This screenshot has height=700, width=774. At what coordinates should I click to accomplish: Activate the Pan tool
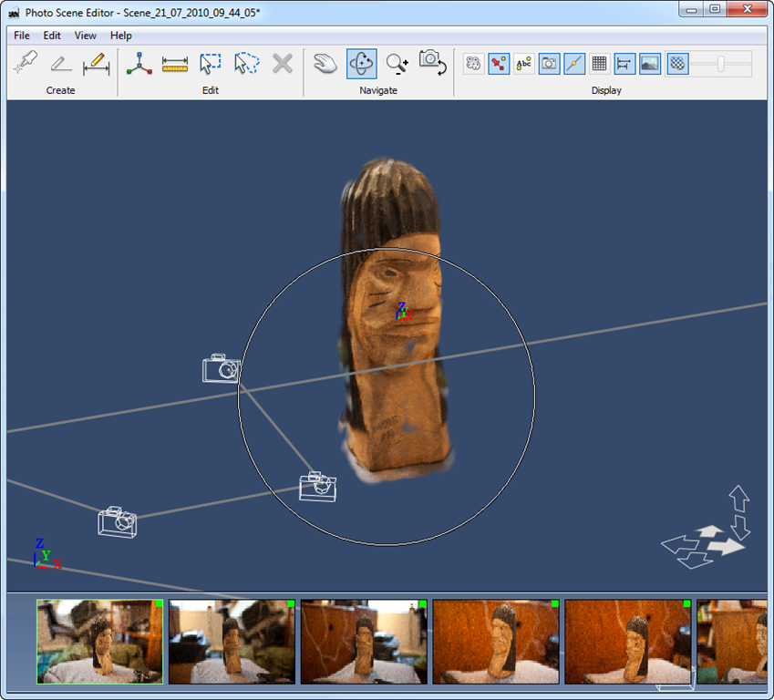[325, 63]
